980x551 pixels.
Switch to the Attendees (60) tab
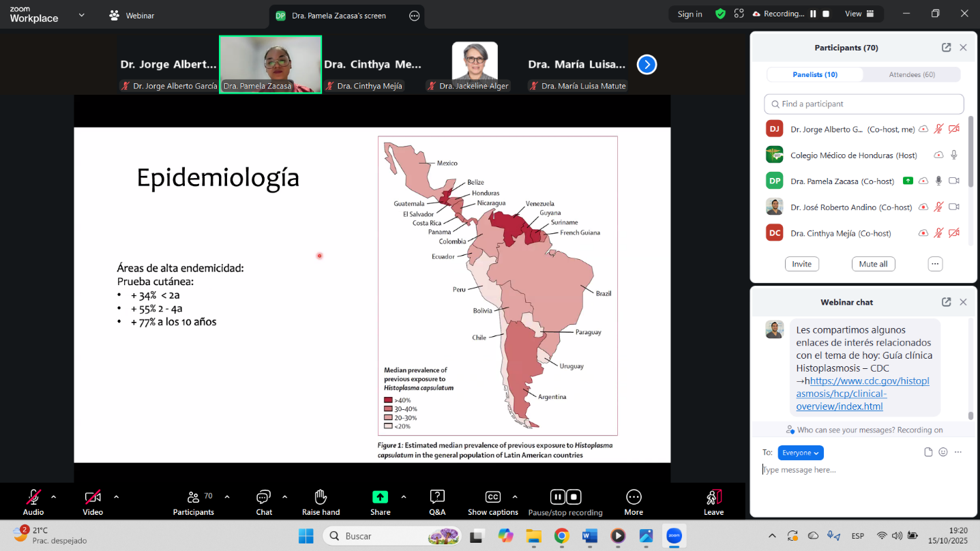tap(912, 74)
